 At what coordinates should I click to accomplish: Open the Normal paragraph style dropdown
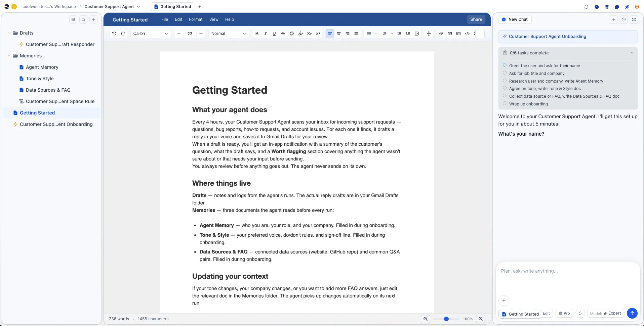(x=229, y=34)
